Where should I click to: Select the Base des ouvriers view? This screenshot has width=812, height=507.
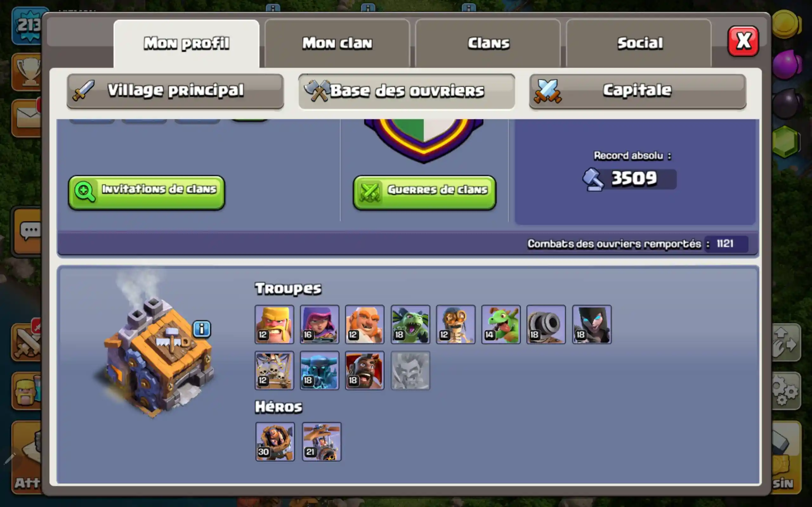pos(406,91)
